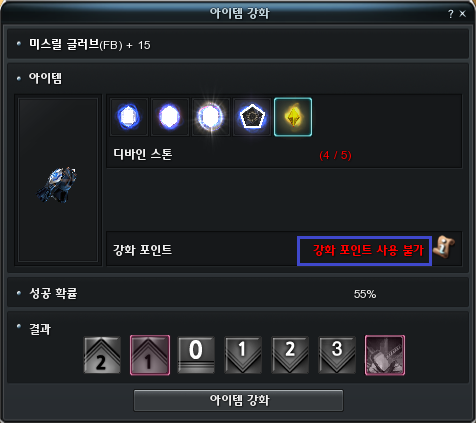Click the 아이템 강화 button at bottom
476x423 pixels.
238,400
